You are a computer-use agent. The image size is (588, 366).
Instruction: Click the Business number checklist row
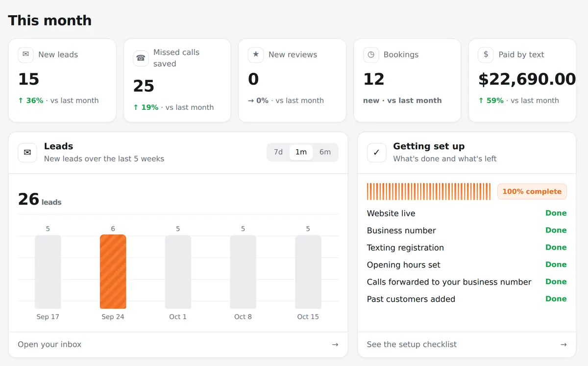[x=467, y=231]
